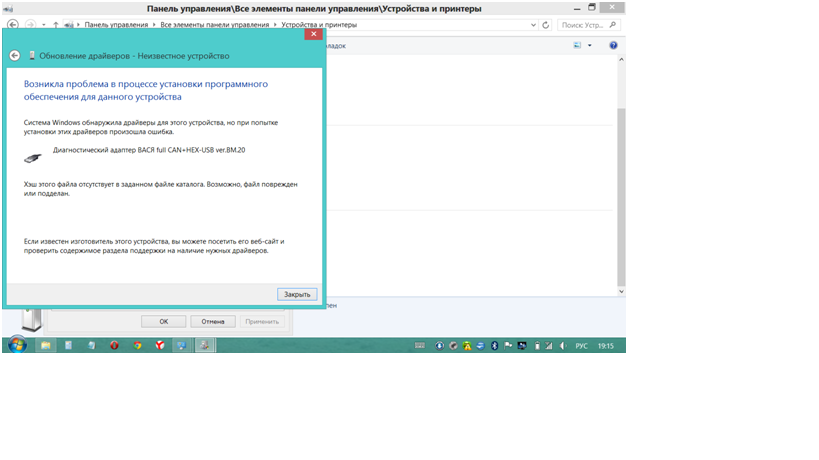Go back using the driver update wizard arrow
The width and height of the screenshot is (819, 460).
coord(15,55)
